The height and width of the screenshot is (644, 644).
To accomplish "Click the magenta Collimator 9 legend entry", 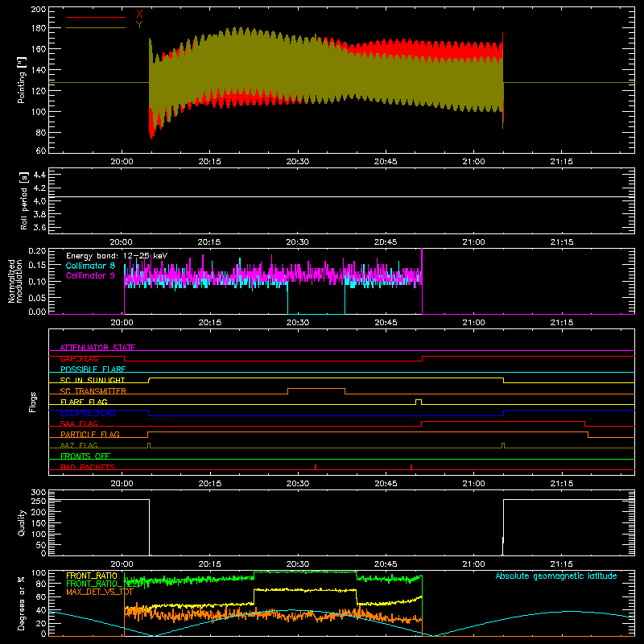I will tap(90, 275).
